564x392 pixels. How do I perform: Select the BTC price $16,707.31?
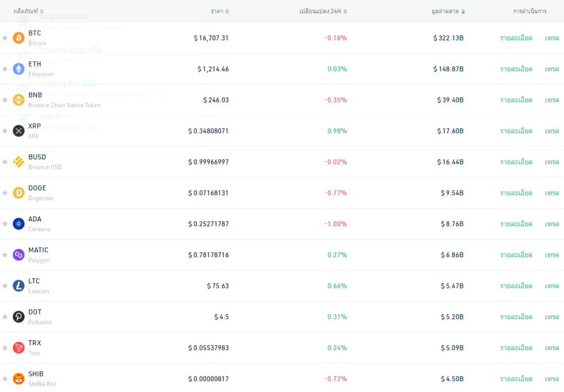pyautogui.click(x=211, y=38)
